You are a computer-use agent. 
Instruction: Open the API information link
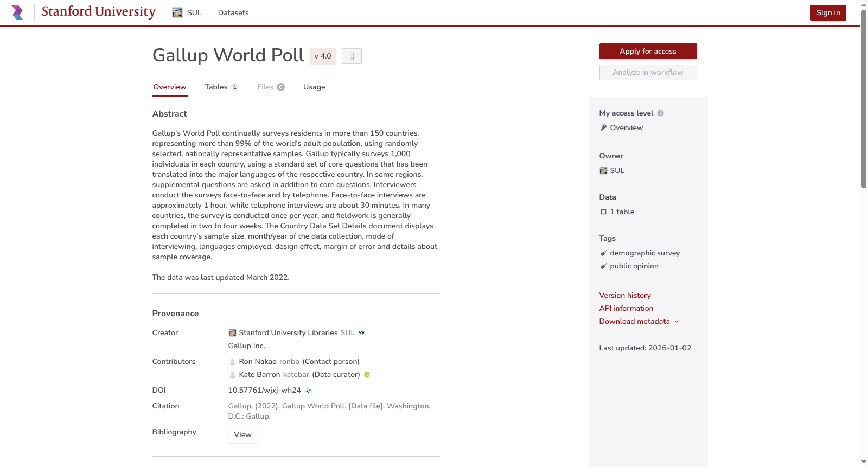[x=626, y=309]
